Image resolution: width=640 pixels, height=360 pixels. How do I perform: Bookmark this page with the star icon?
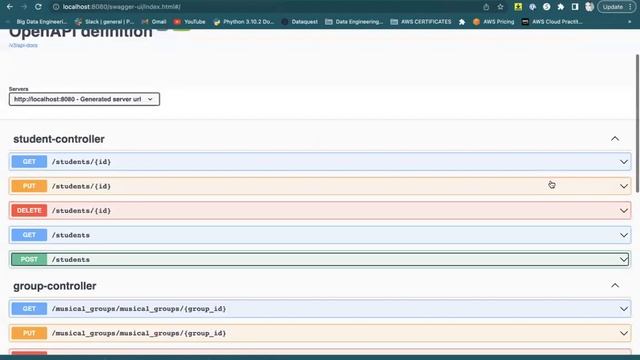[x=500, y=7]
